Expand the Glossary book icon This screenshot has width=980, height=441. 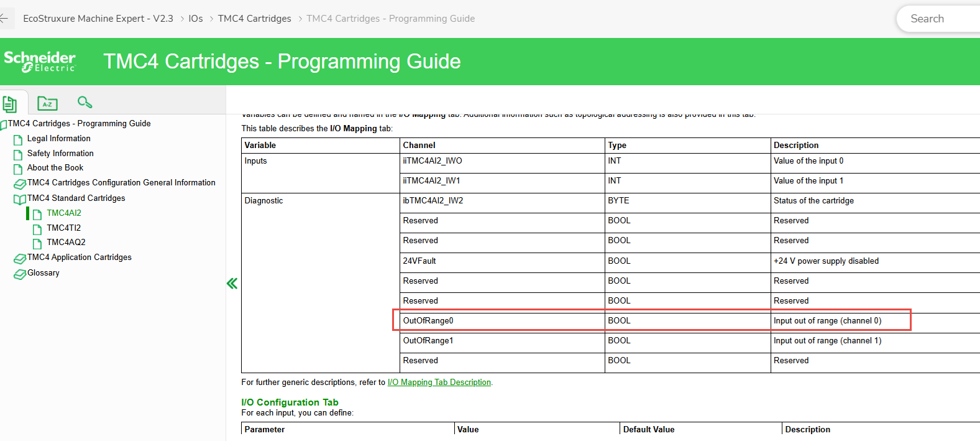pos(20,274)
